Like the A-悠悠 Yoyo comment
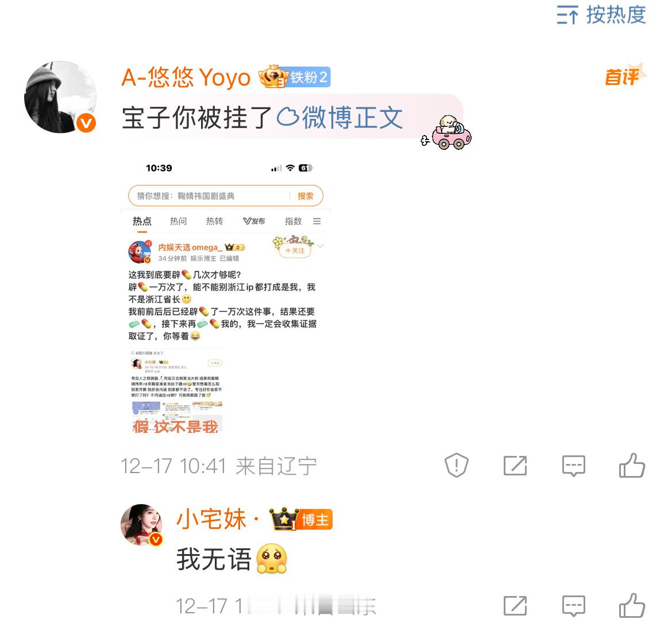Image resolution: width=672 pixels, height=623 pixels. [632, 465]
